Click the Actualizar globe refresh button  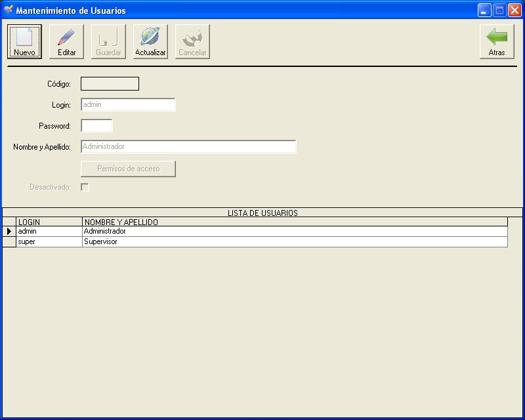pyautogui.click(x=150, y=41)
